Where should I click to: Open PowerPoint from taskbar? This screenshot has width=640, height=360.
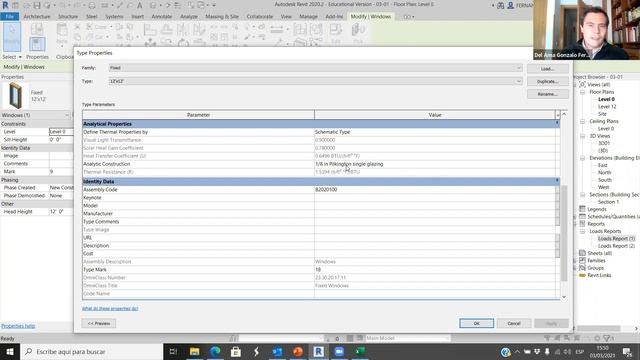pos(298,351)
